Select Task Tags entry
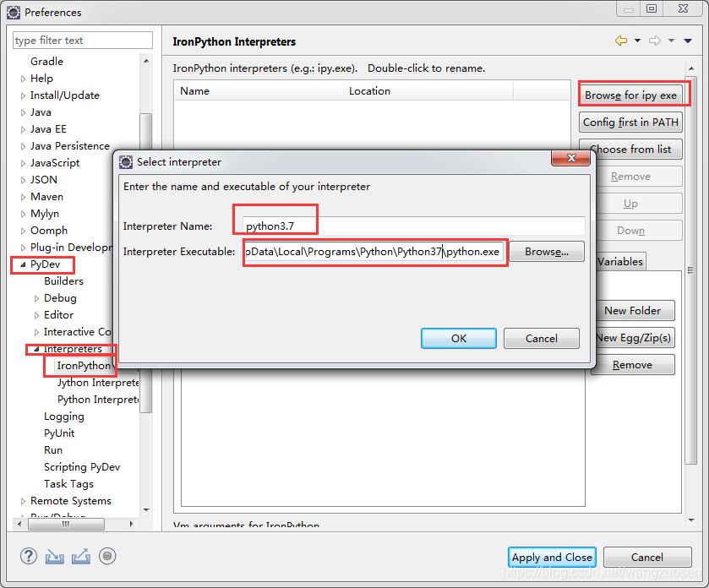The width and height of the screenshot is (709, 588). [68, 484]
